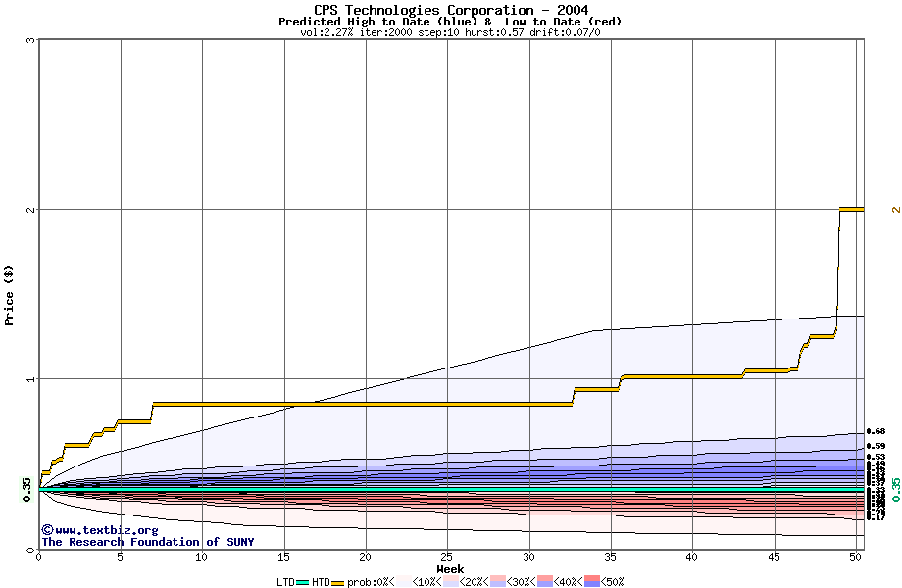Click the green 0.35 beside the band values
The height and width of the screenshot is (588, 902).
click(896, 489)
